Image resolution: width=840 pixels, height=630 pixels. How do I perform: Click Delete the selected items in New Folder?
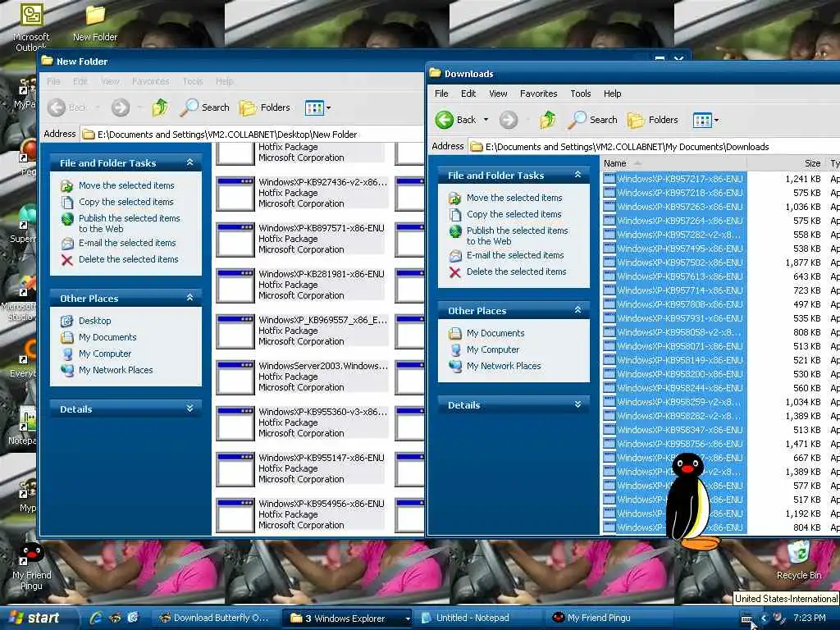(x=129, y=259)
